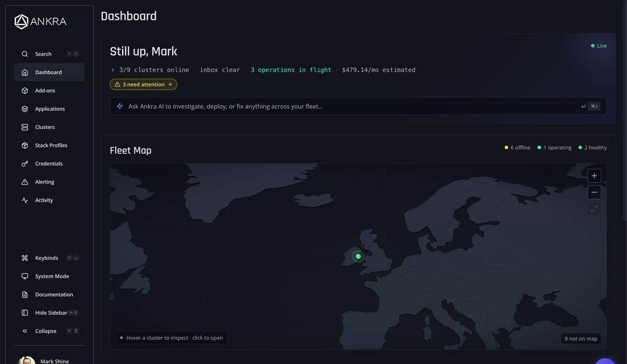Click the enter-return icon in AI field
Image resolution: width=627 pixels, height=364 pixels.
tap(583, 106)
